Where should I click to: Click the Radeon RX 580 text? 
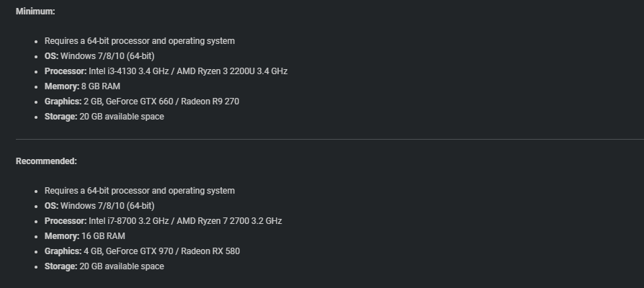210,251
